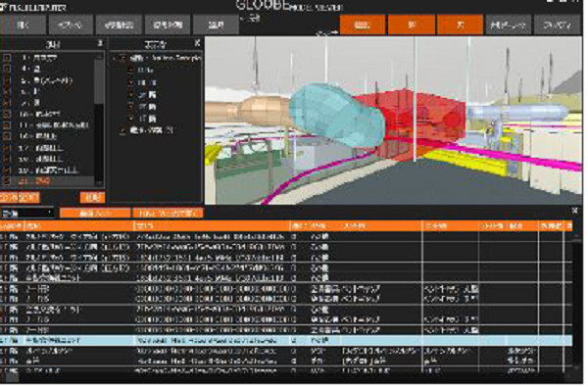This screenshot has width=588, height=387.
Task: Click the second gray top toolbar button
Action: (x=71, y=25)
